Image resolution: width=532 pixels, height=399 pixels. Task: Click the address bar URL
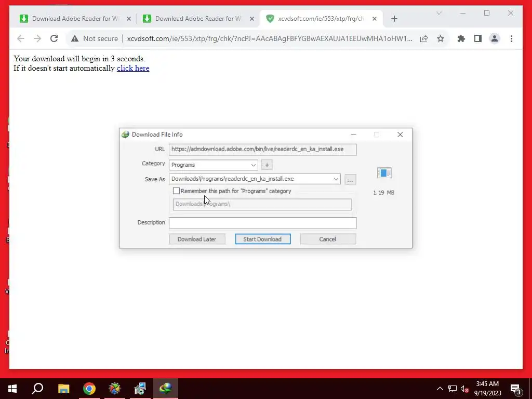point(270,38)
